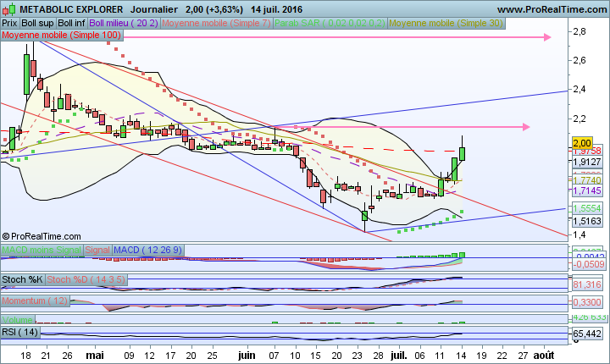Select the Boll sup legend label
Screen dimensions: 610x364
tap(37, 24)
